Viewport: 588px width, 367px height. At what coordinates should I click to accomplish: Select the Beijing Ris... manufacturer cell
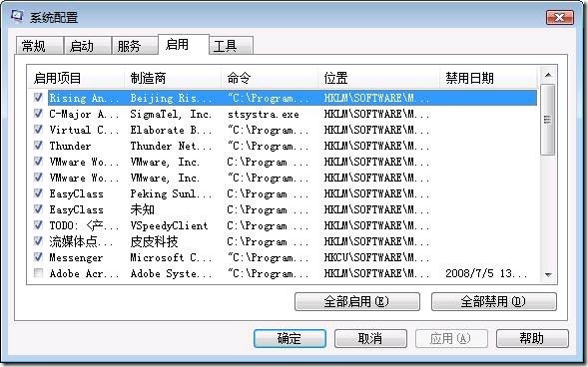171,98
